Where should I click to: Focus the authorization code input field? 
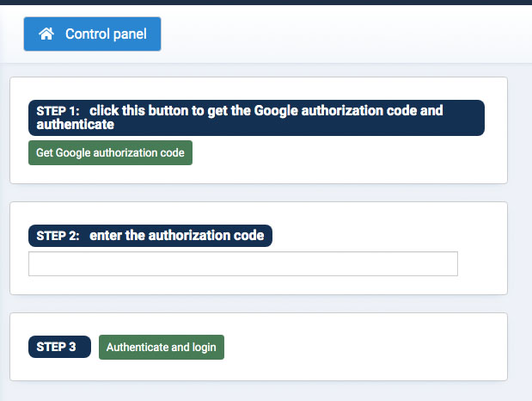243,264
